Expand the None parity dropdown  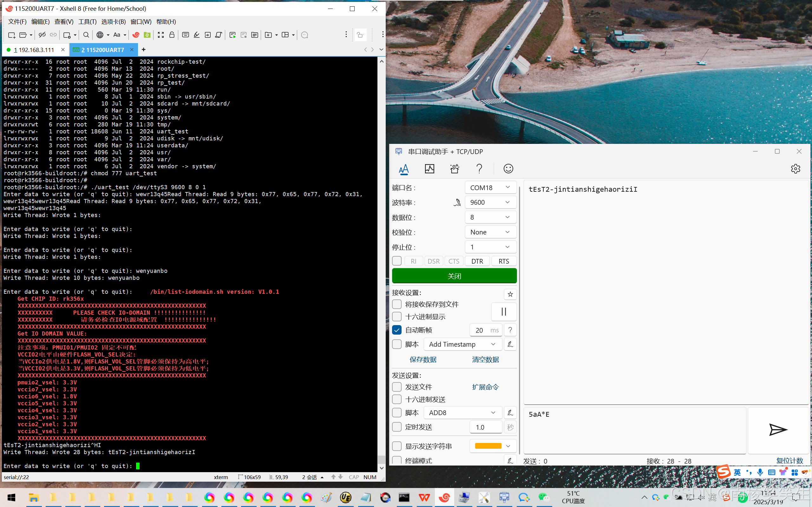pyautogui.click(x=490, y=232)
